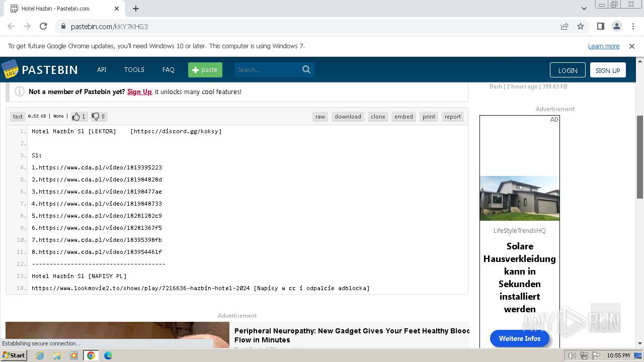This screenshot has height=362, width=644.
Task: Click the Hotel Hazbin S1 [LEKTOR] title line
Action: coord(127,131)
